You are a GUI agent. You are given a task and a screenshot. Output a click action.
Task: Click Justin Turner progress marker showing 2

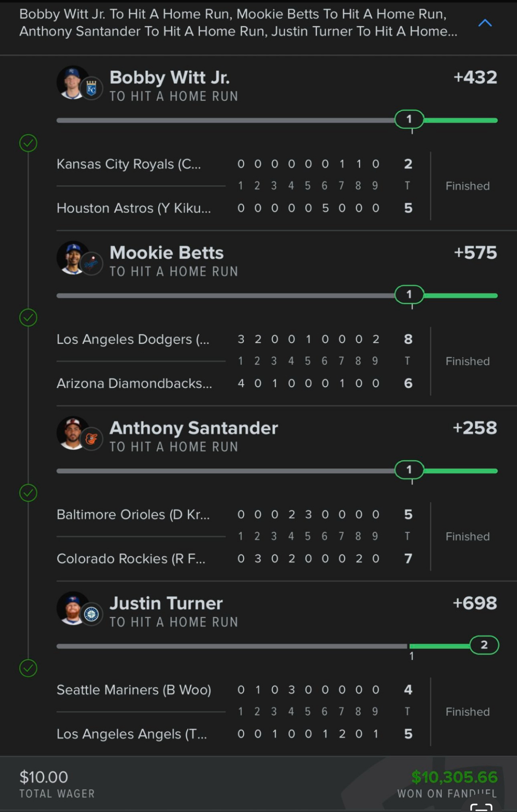pos(484,645)
